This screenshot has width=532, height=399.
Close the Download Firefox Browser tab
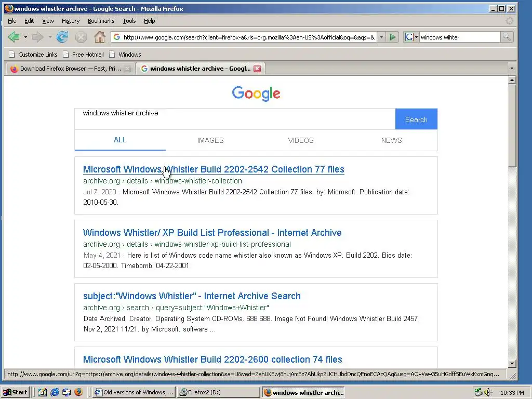(x=127, y=69)
